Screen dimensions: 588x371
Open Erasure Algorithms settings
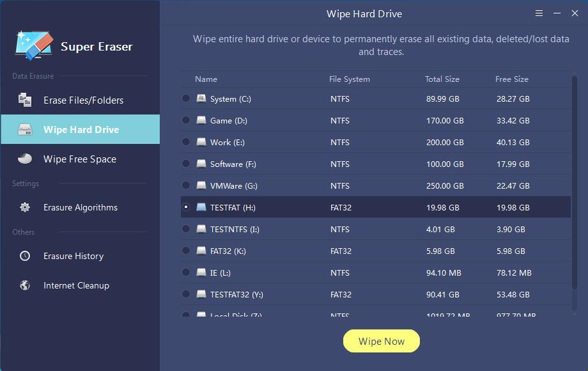click(x=81, y=207)
